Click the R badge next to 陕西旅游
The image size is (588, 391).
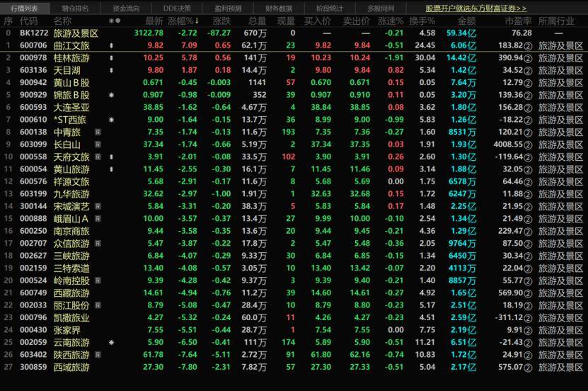[x=98, y=355]
